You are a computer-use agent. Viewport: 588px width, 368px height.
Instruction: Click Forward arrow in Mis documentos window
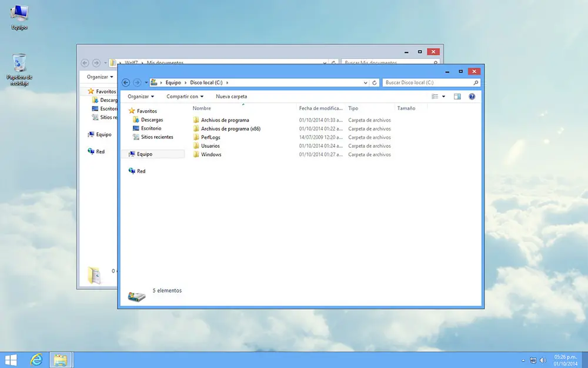pos(96,63)
